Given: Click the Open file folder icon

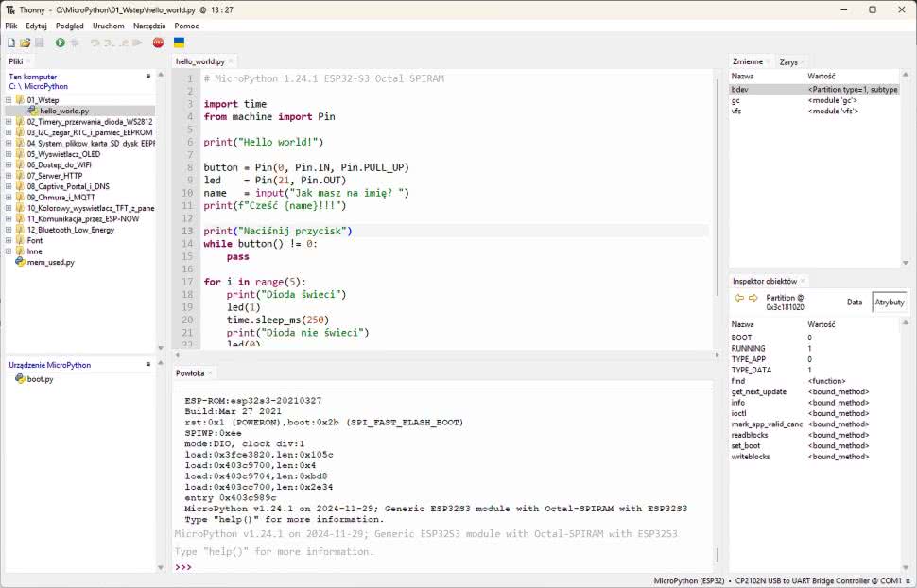Looking at the screenshot, I should pyautogui.click(x=26, y=43).
